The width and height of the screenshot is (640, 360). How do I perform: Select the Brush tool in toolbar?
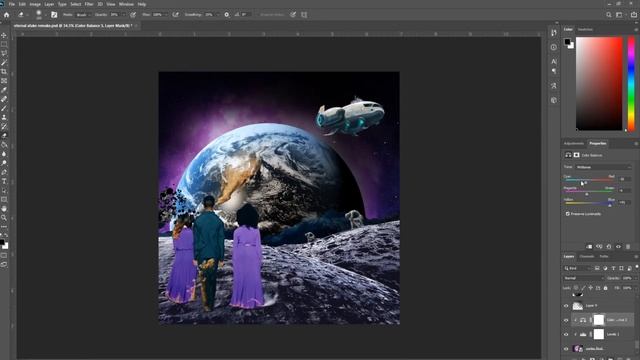click(4, 108)
